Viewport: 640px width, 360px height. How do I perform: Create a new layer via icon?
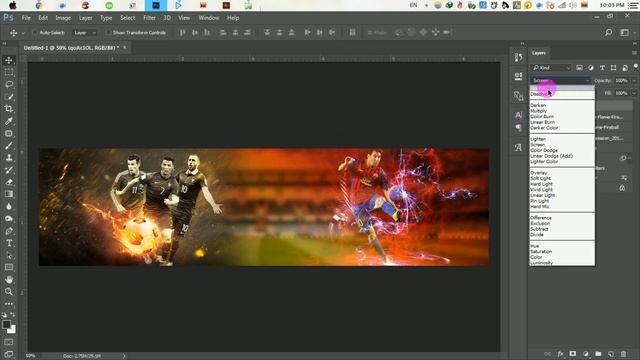click(611, 353)
